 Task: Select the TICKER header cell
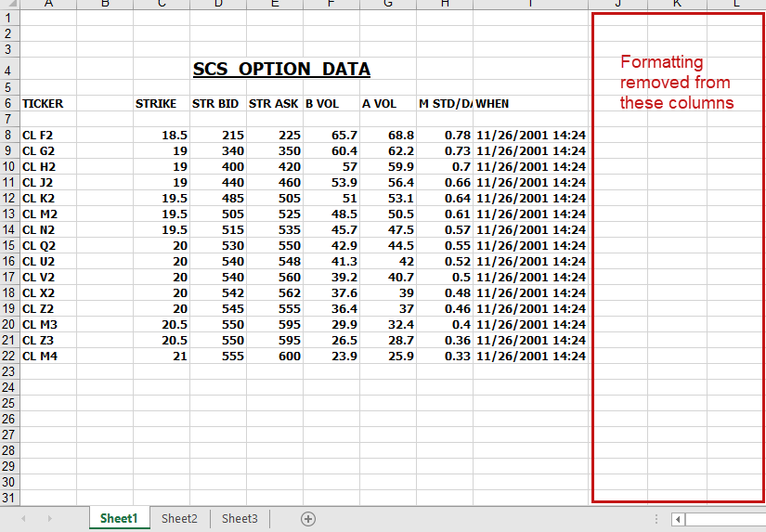[x=48, y=104]
